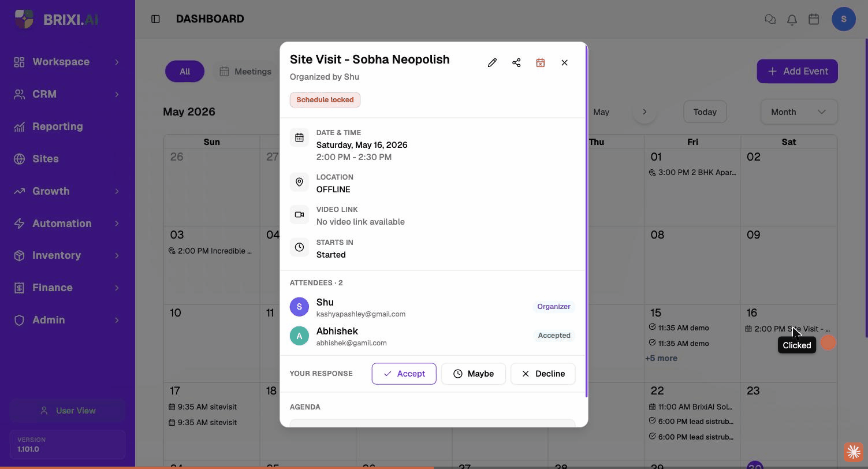Click the orange support widget icon
The image size is (868, 469).
click(854, 452)
